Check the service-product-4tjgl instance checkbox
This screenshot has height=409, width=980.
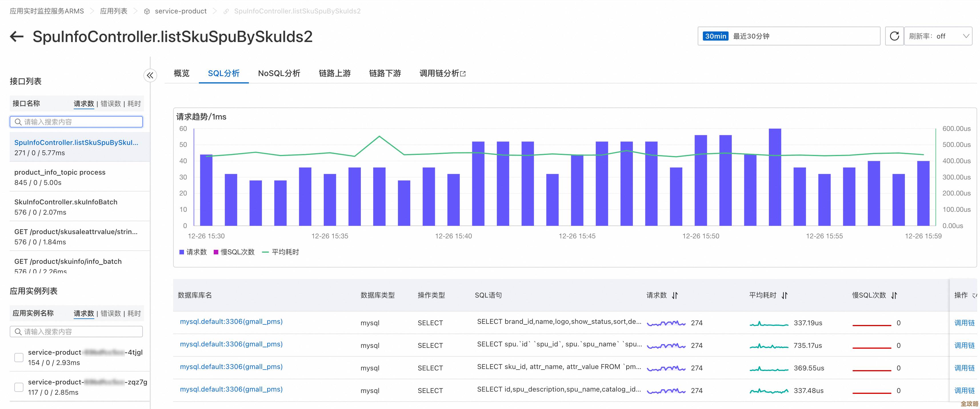coord(19,357)
